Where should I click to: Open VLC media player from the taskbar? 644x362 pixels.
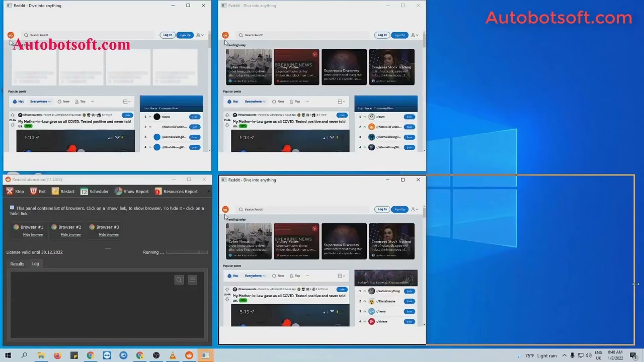[x=173, y=355]
